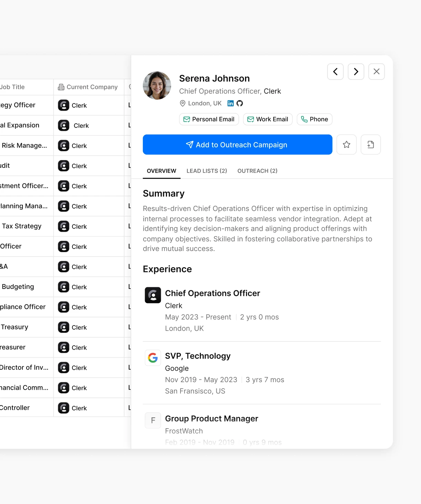This screenshot has height=504, width=421.
Task: Click Clerk logo in Controller row
Action: pyautogui.click(x=63, y=408)
